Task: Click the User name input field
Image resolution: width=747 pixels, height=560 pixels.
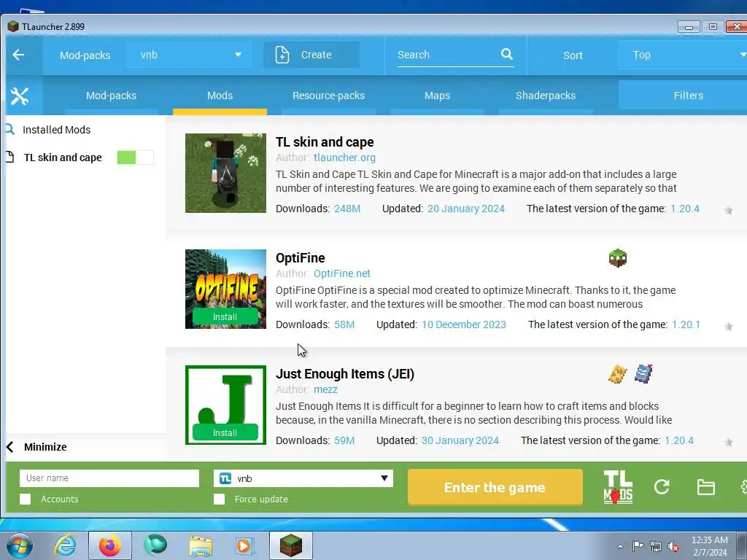Action: [x=109, y=478]
